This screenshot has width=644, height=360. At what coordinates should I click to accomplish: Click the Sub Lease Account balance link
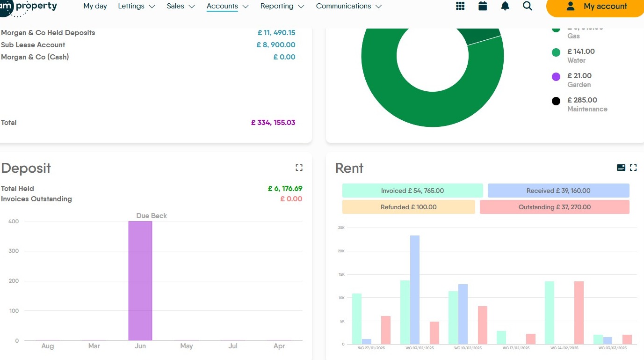275,45
